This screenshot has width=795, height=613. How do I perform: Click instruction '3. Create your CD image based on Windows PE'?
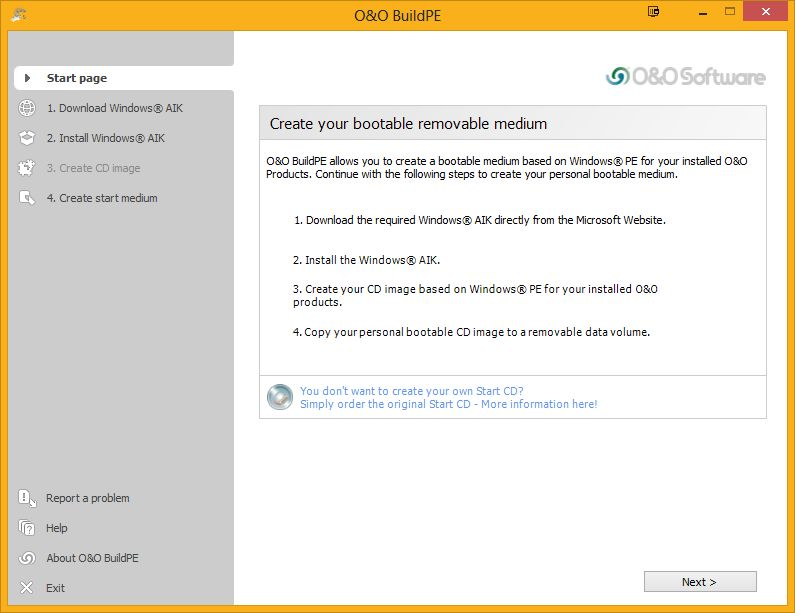click(475, 295)
